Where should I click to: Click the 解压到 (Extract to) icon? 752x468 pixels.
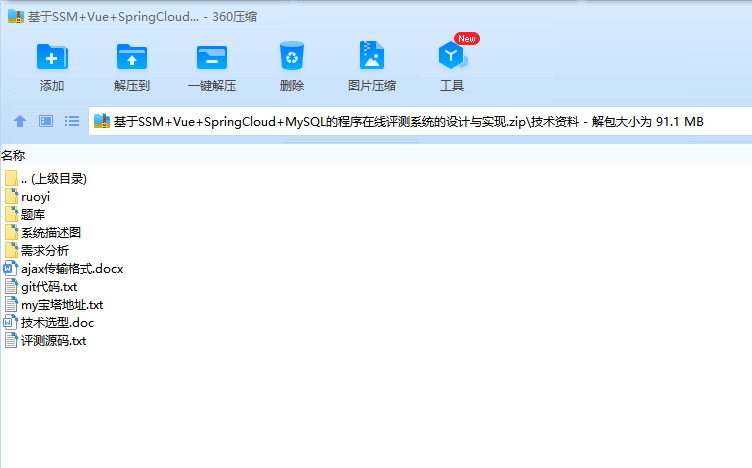pyautogui.click(x=132, y=57)
